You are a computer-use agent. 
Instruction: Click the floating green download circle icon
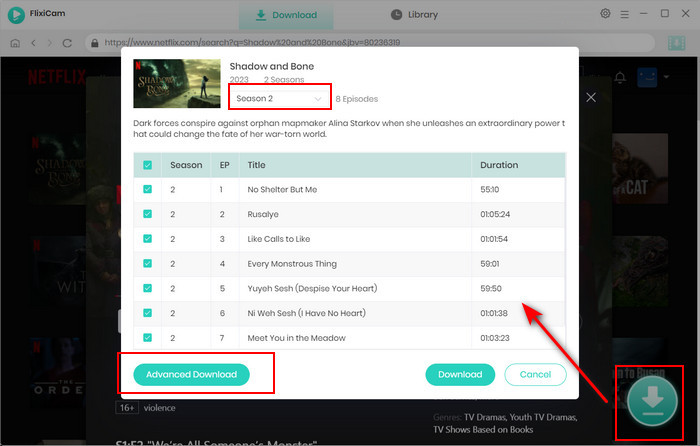tap(652, 401)
